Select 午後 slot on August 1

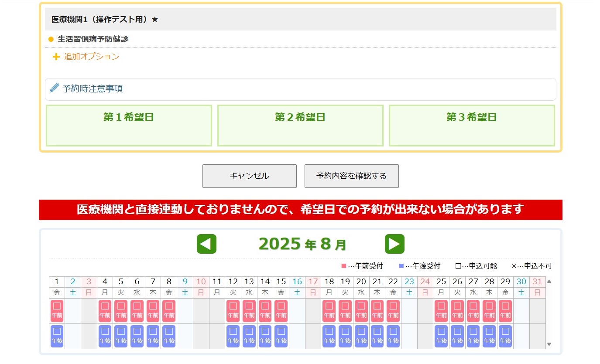(57, 336)
